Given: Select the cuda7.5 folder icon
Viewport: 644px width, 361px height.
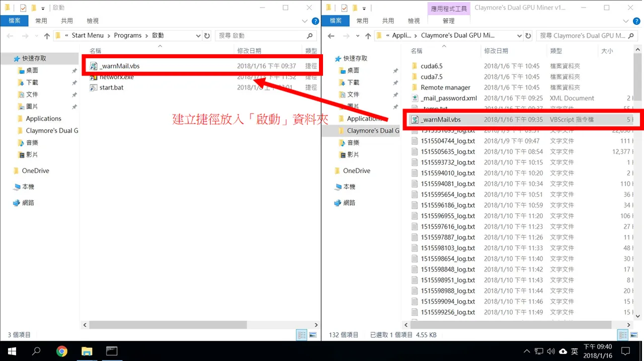Looking at the screenshot, I should tap(415, 77).
